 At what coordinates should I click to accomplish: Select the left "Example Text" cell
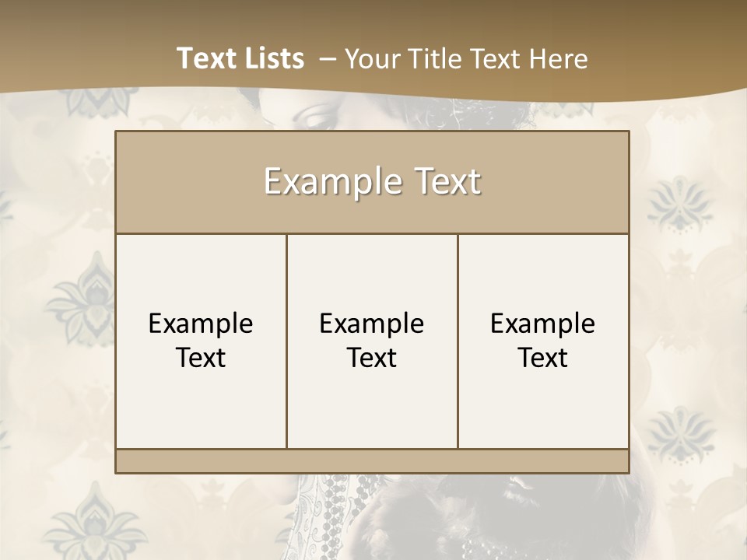coord(201,340)
